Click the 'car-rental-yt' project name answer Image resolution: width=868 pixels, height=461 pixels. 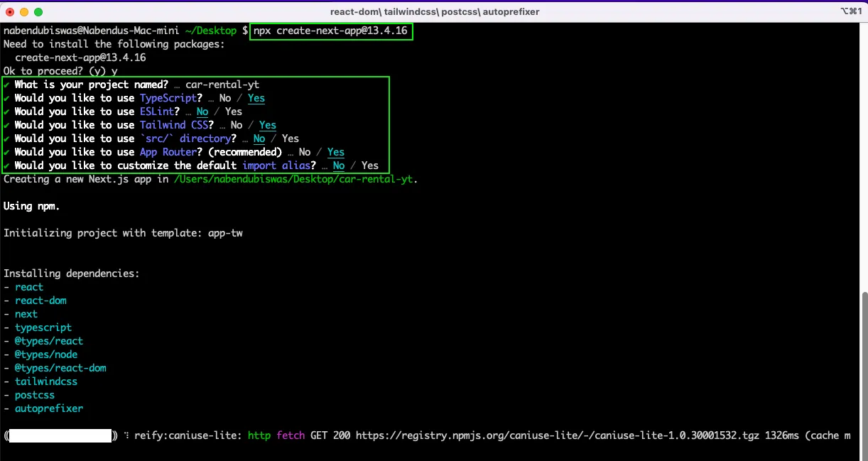(222, 85)
